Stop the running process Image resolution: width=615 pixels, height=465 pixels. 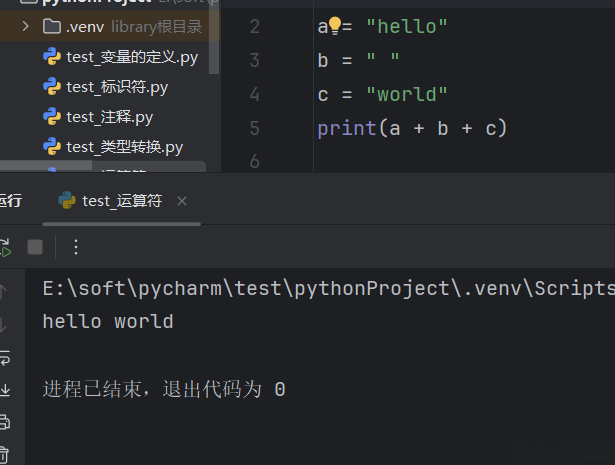point(35,247)
